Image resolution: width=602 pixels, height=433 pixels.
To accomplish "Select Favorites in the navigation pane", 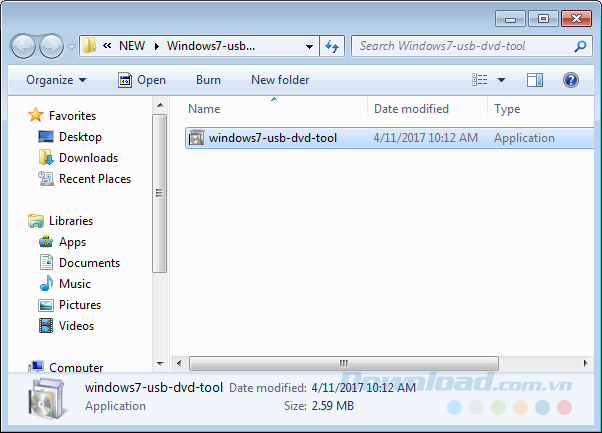I will click(72, 116).
